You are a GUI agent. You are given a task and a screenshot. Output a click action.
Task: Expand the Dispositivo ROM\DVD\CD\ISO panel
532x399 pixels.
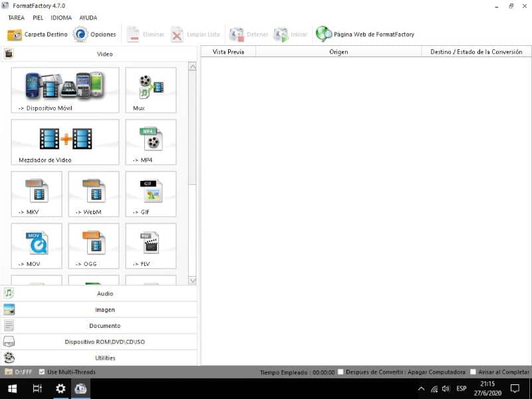tap(99, 342)
